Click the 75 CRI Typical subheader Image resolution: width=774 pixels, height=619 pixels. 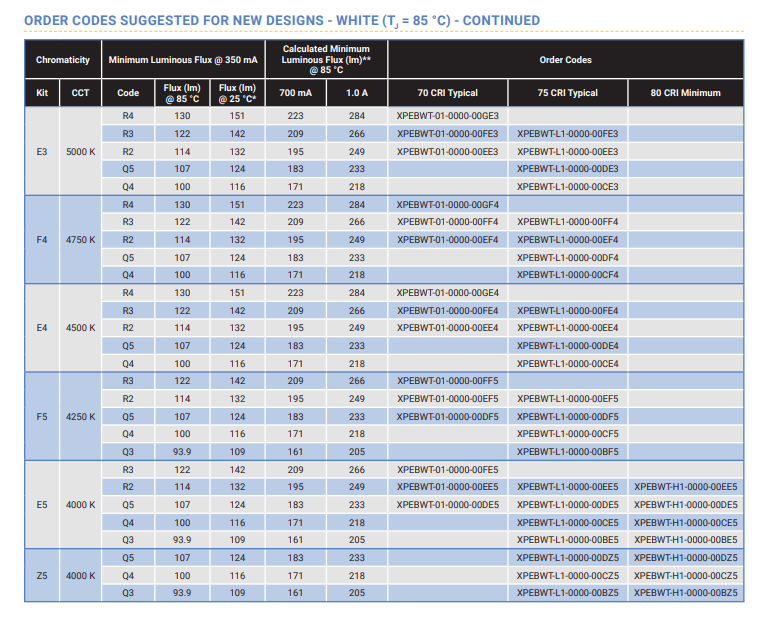pos(568,93)
